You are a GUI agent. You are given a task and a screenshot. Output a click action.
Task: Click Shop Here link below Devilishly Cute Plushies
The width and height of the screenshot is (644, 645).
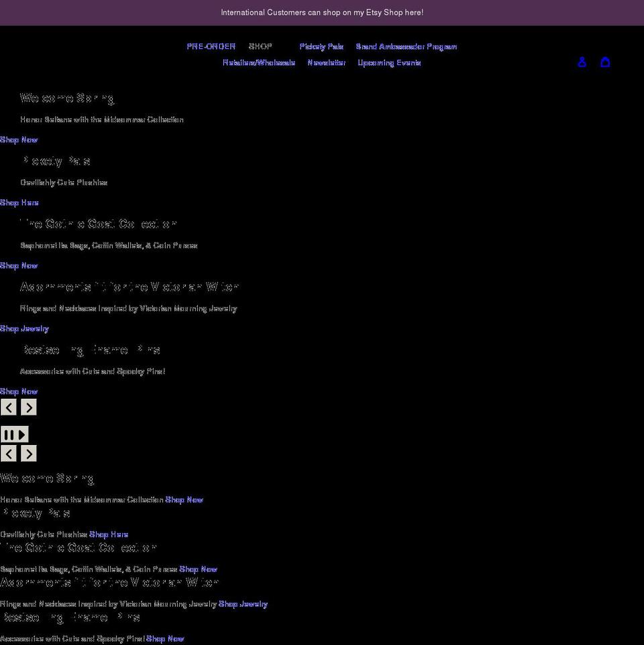(19, 203)
